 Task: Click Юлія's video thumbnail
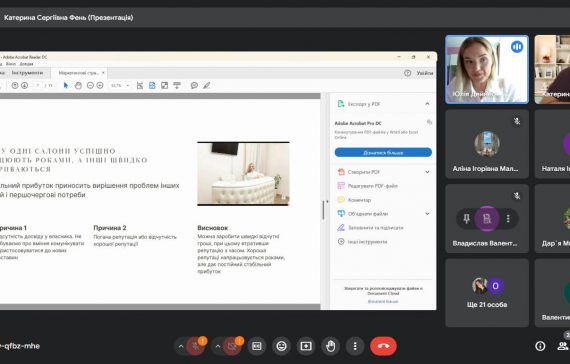487,69
